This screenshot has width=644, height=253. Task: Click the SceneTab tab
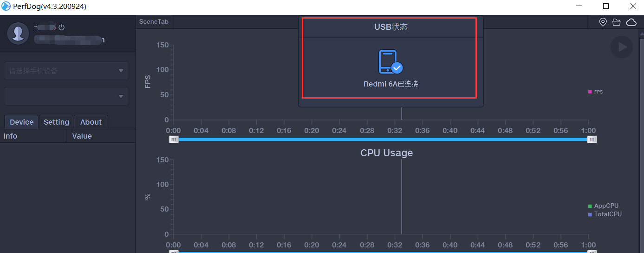pos(154,22)
